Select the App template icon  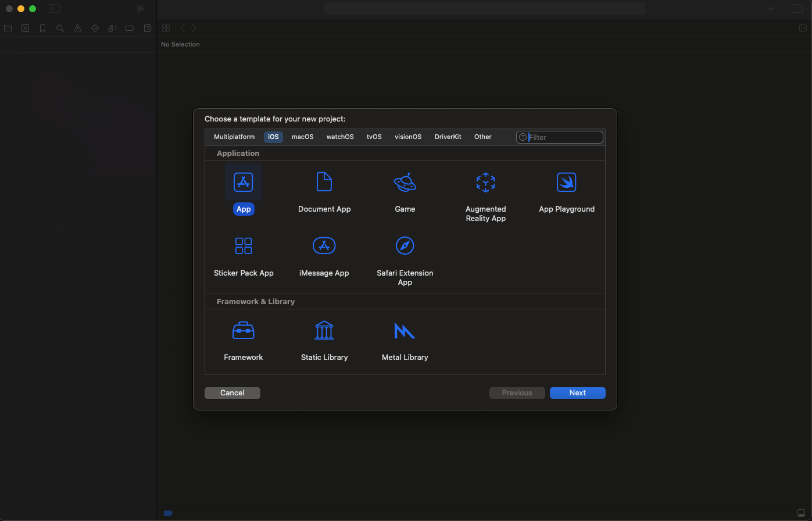[x=244, y=182]
